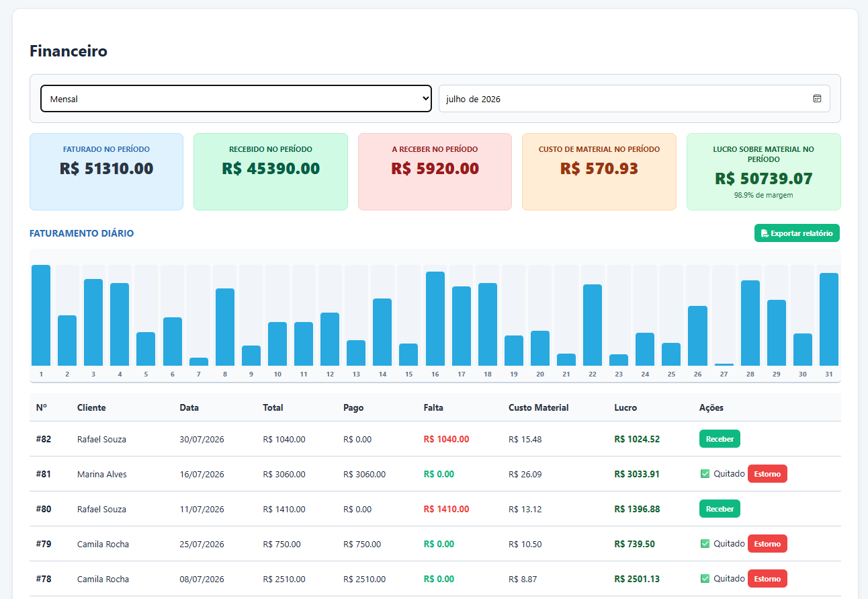The width and height of the screenshot is (868, 599).
Task: Click the Quitado check icon for #81
Action: tap(705, 474)
